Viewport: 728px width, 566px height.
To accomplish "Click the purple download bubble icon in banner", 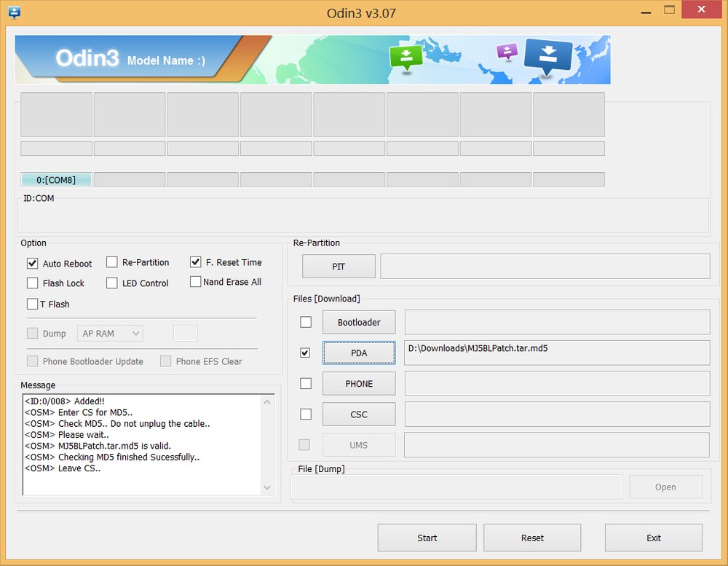I will tap(507, 51).
